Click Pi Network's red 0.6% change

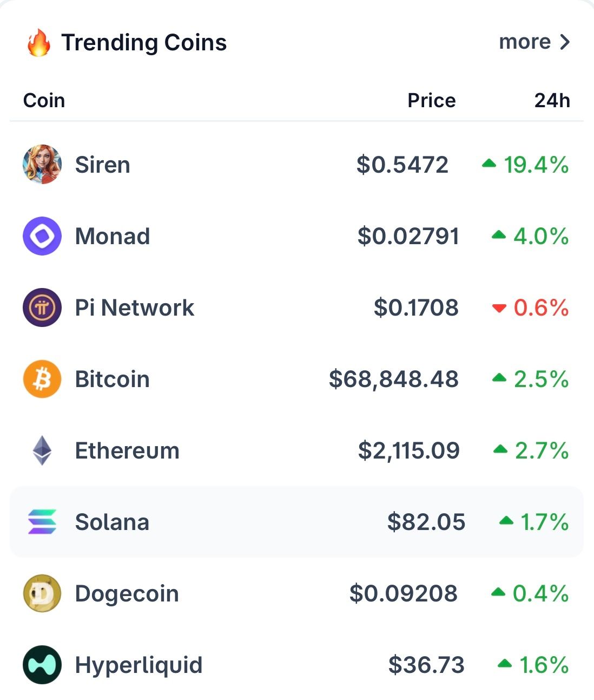[x=540, y=308]
